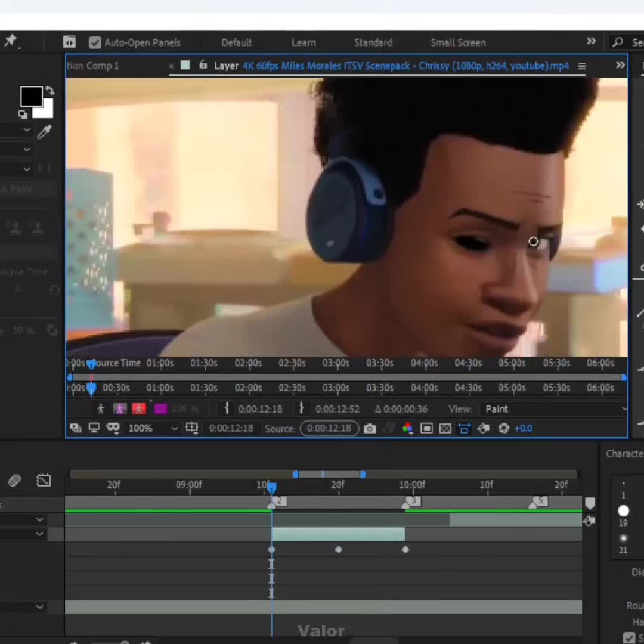Screen dimensions: 644x644
Task: Toggle the alpha boundary view icon
Action: (x=120, y=408)
